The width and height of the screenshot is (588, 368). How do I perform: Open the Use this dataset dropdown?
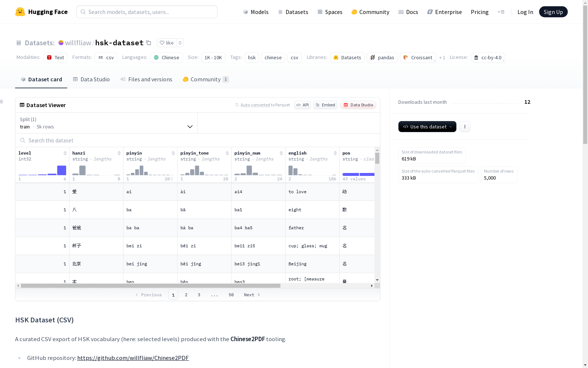pyautogui.click(x=427, y=127)
